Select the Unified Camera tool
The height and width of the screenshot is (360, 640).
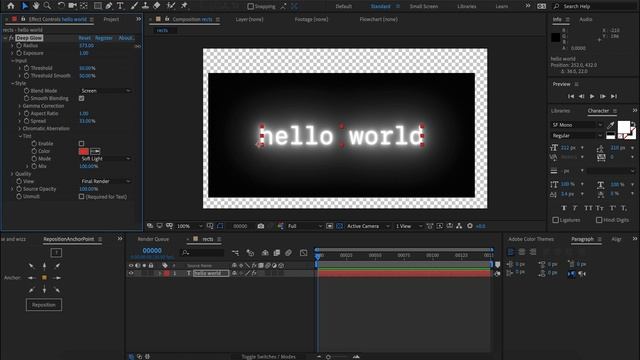point(72,6)
